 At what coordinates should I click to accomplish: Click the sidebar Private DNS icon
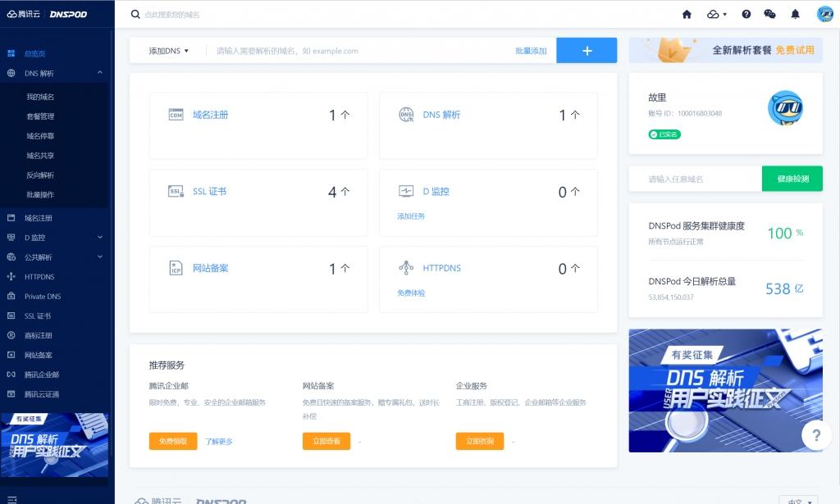11,296
